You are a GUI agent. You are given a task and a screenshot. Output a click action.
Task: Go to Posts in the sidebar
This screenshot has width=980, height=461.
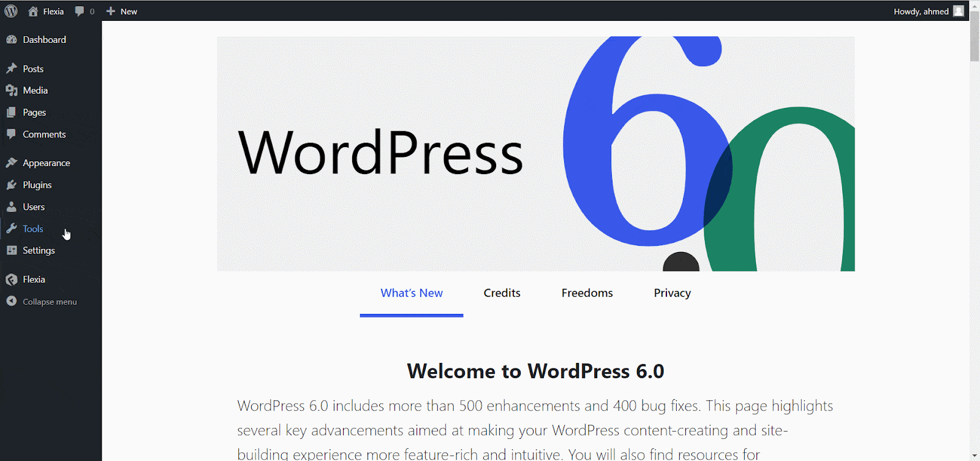click(33, 69)
